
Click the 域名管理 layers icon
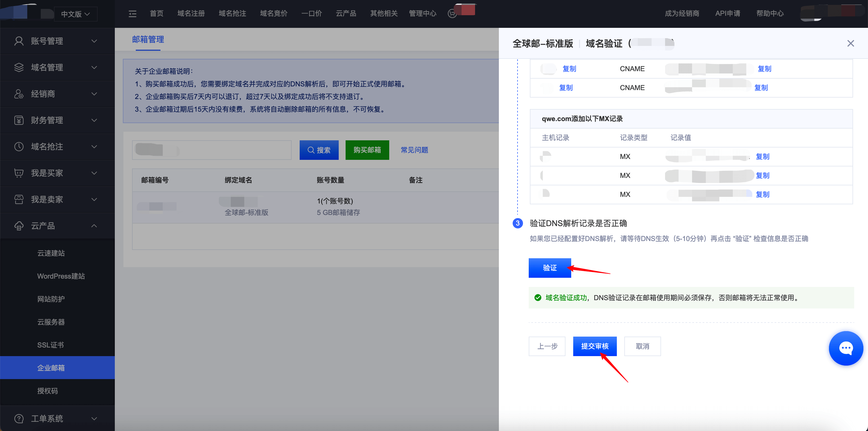point(19,67)
